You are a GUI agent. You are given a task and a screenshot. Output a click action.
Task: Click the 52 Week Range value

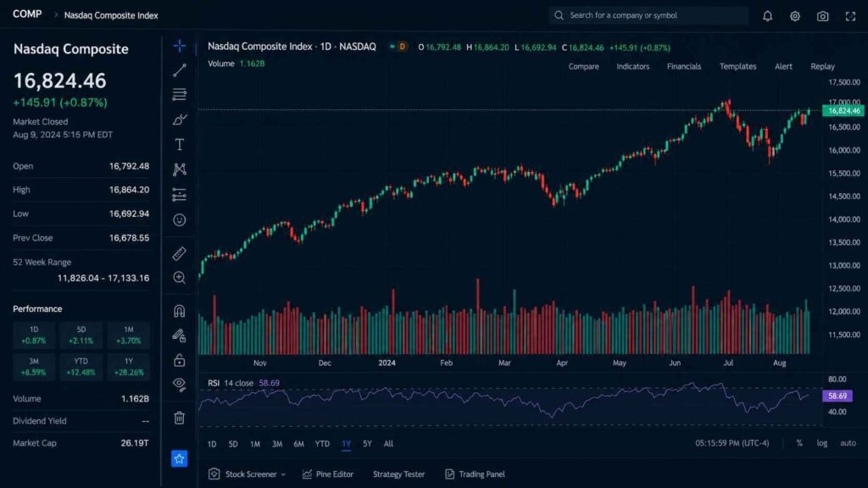pyautogui.click(x=103, y=278)
